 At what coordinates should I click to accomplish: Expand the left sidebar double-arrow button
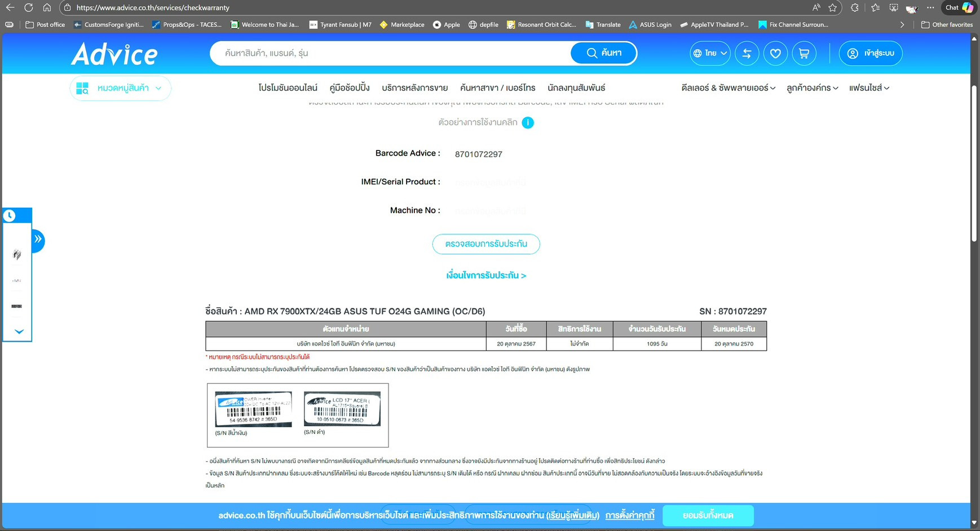click(x=38, y=240)
